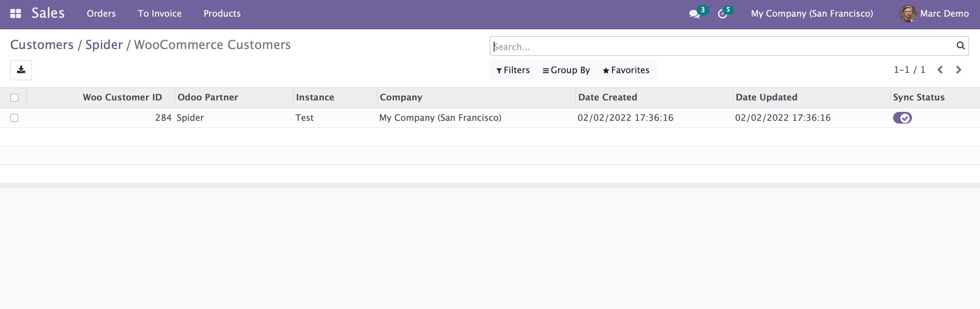980x309 pixels.
Task: Check the select-all header checkbox
Action: 14,98
